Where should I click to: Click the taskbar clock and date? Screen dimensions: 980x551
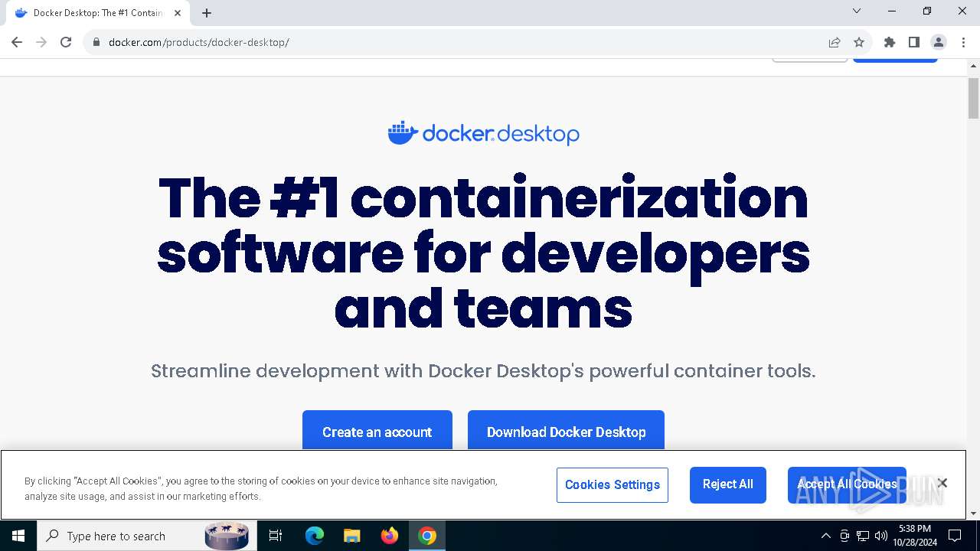point(915,536)
